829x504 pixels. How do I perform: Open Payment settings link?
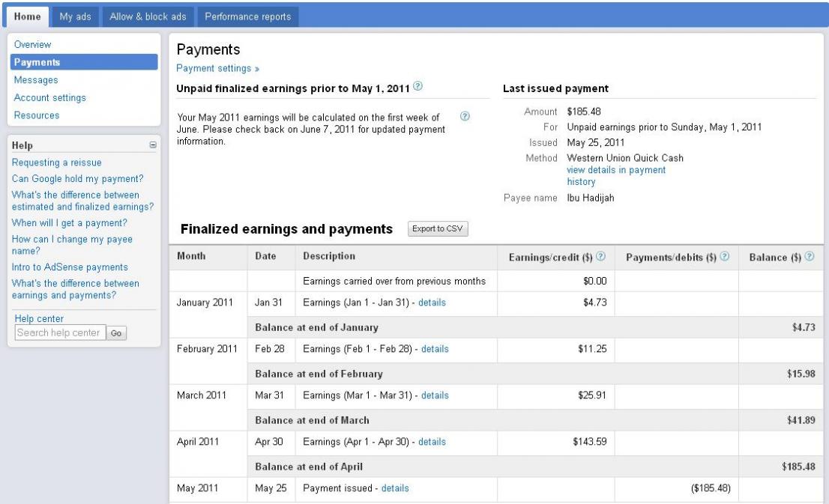(217, 68)
